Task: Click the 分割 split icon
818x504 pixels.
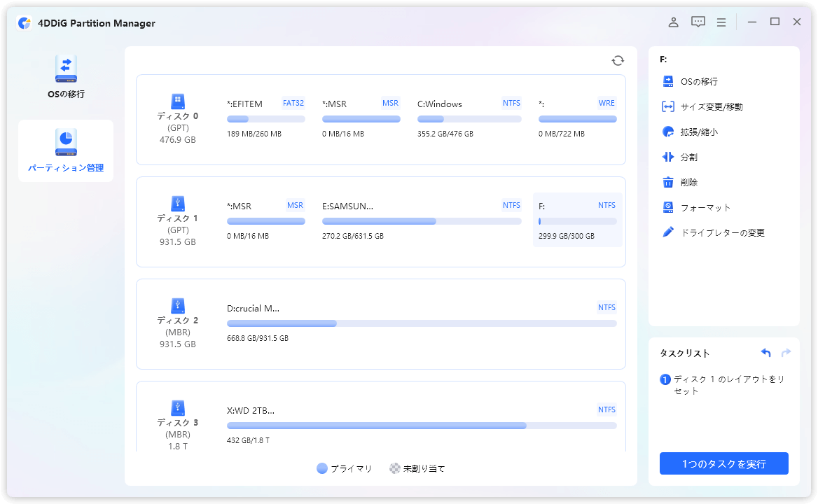Action: pyautogui.click(x=667, y=157)
